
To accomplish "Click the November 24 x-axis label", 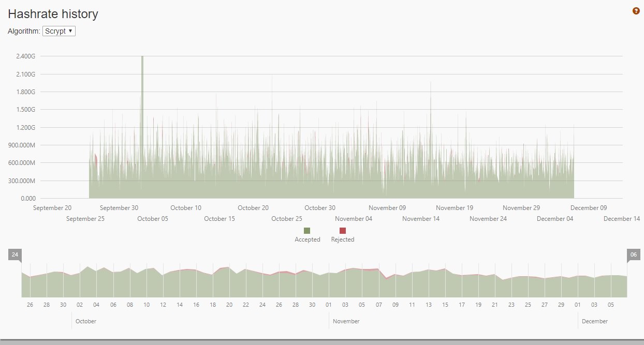I will (x=488, y=219).
